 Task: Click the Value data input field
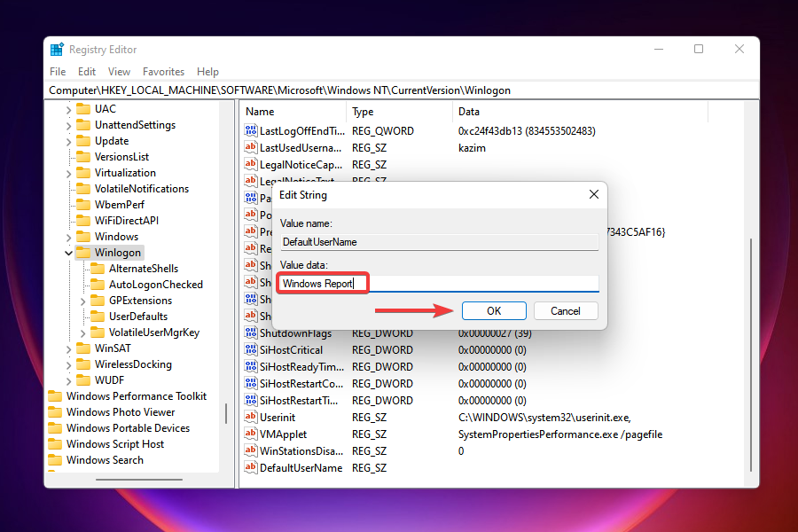coord(439,284)
